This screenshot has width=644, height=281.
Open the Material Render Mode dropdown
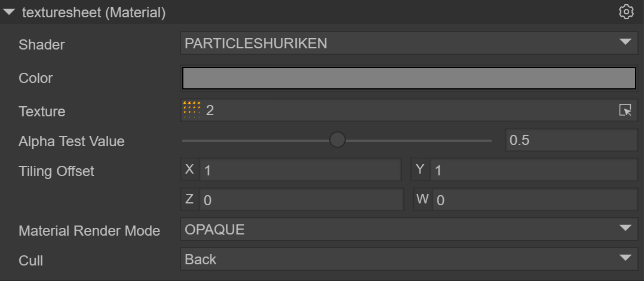click(409, 230)
